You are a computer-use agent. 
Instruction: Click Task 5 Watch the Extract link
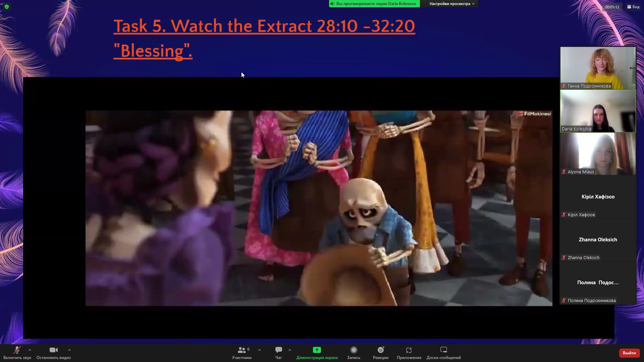264,26
